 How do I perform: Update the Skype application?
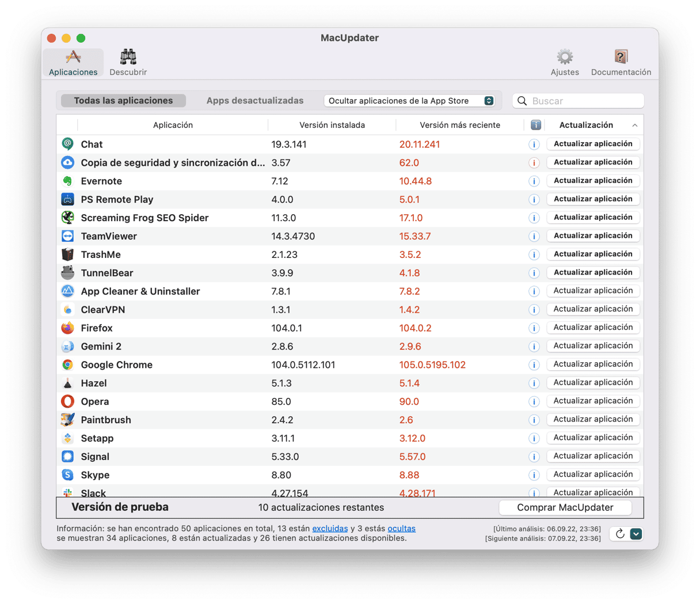(x=593, y=474)
